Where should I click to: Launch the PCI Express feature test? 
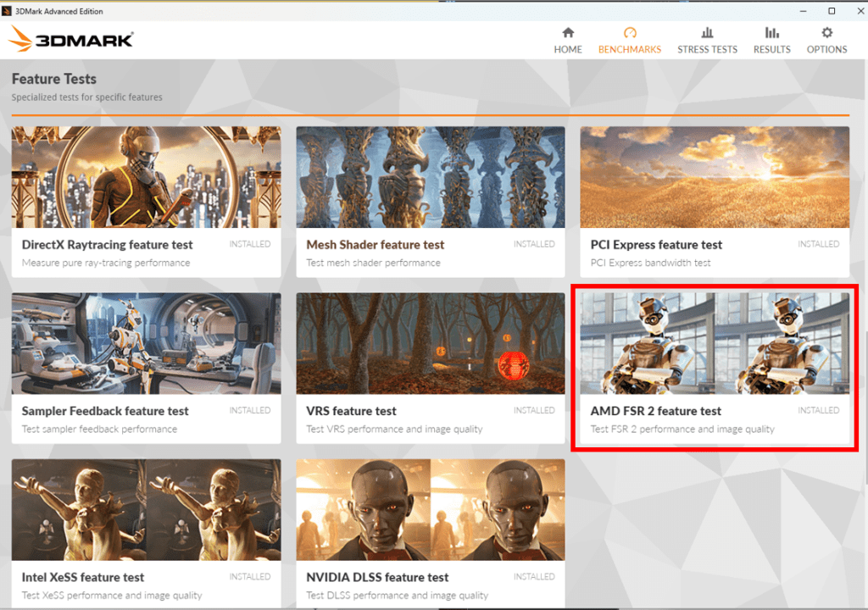click(715, 203)
